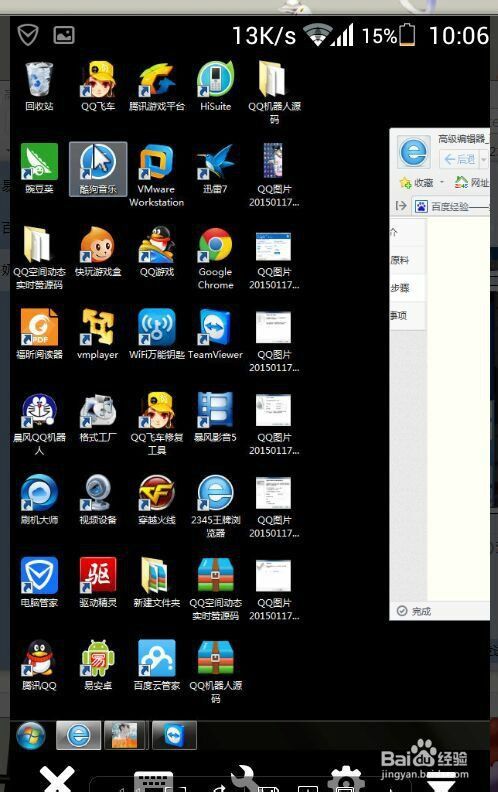Open the 易安卓 Android shortcut
498x792 pixels.
[98, 665]
